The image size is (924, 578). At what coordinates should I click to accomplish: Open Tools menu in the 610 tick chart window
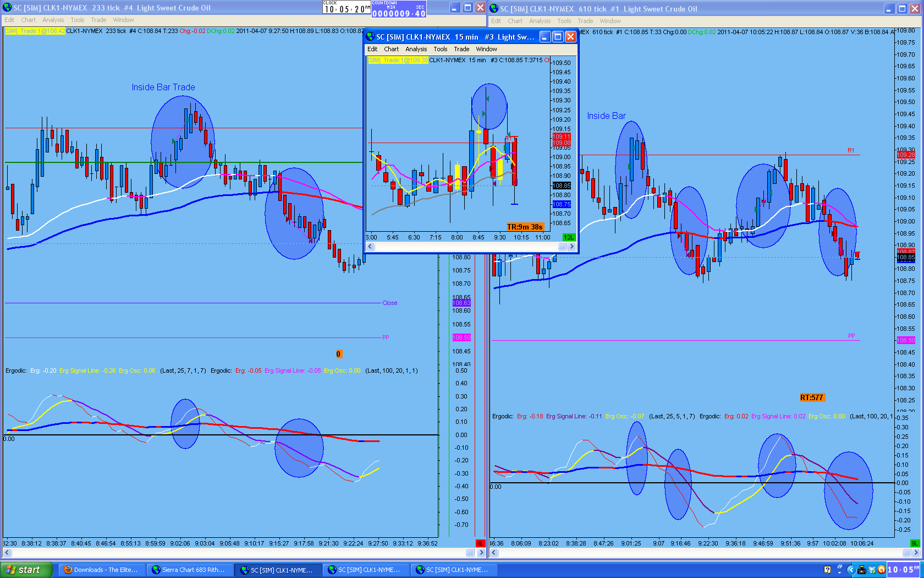coord(564,21)
